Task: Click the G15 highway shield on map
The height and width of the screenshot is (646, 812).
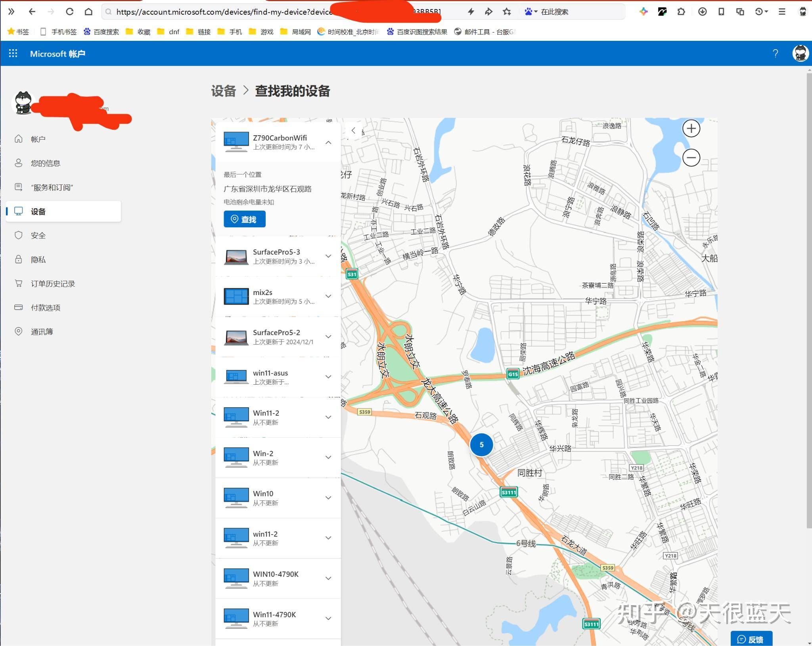Action: (513, 374)
